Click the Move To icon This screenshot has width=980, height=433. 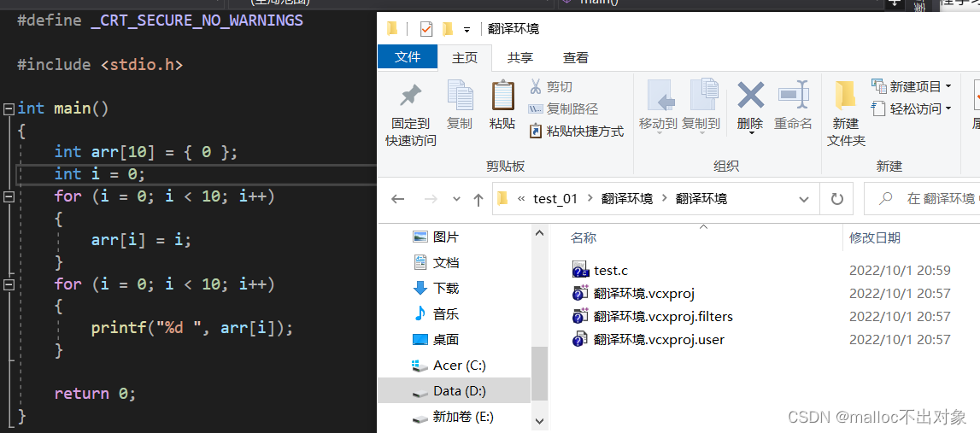pos(660,95)
